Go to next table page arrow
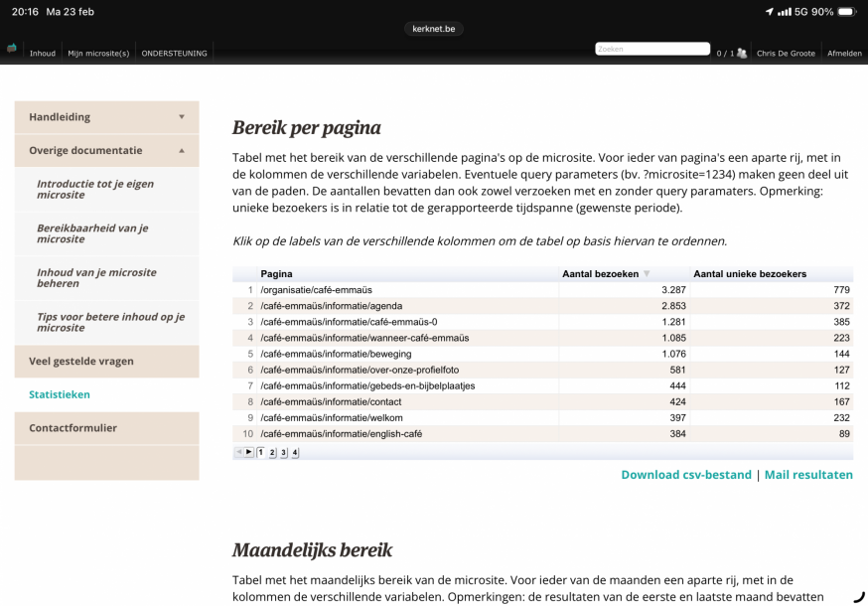 point(248,452)
